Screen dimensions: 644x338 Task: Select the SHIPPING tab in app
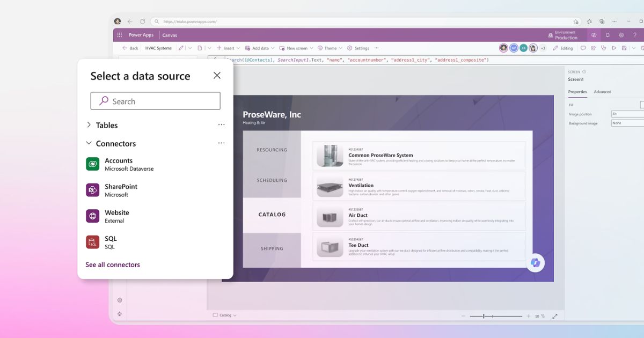click(x=272, y=248)
